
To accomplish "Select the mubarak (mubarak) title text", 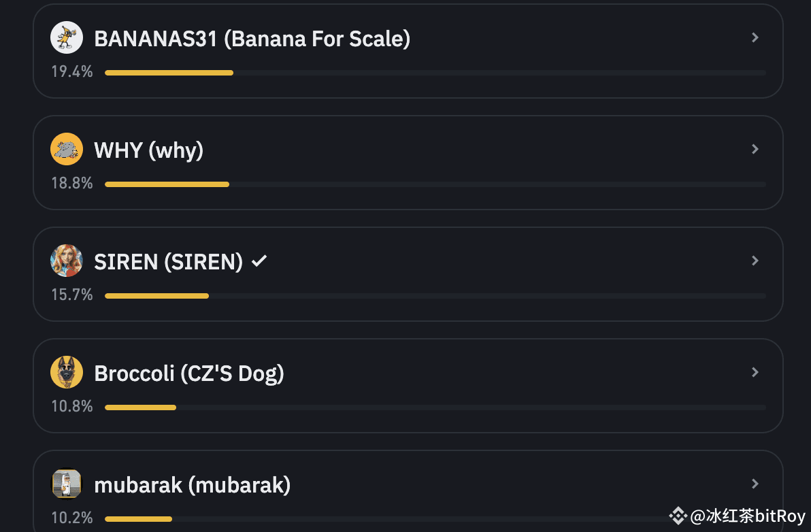I will pos(192,485).
